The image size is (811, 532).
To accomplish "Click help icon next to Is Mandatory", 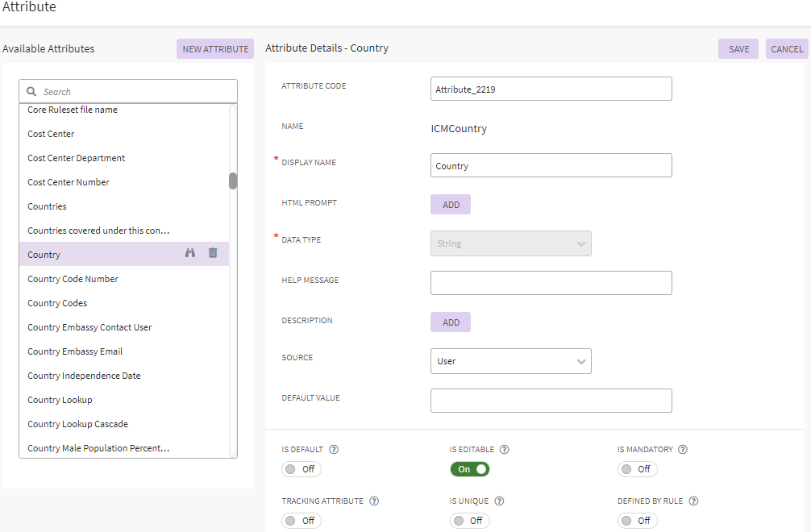I will [680, 450].
